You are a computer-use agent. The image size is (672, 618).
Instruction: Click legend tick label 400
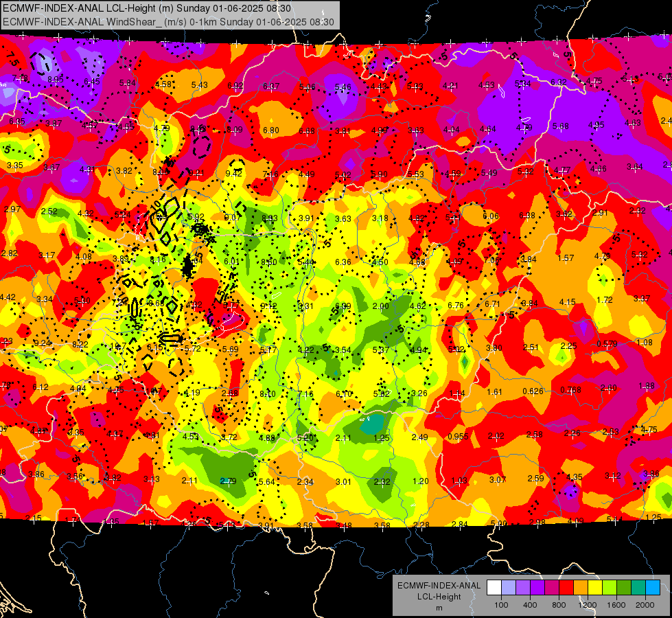pyautogui.click(x=530, y=605)
